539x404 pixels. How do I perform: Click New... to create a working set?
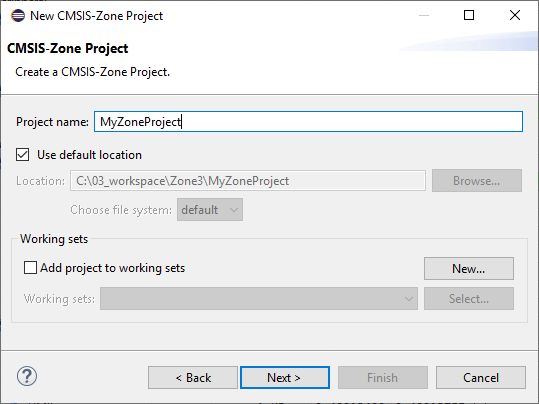pyautogui.click(x=469, y=269)
